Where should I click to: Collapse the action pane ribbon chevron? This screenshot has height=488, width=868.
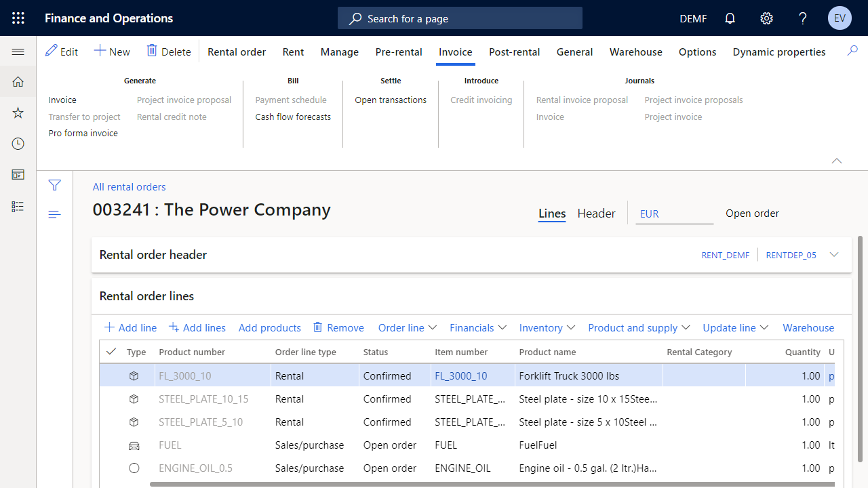point(837,161)
